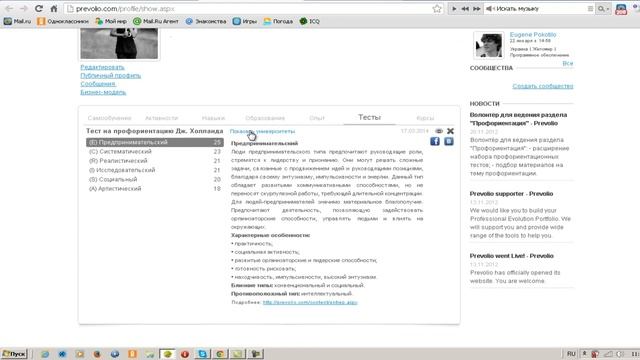Click the previous track toolbar button
640x360 pixels.
click(465, 9)
